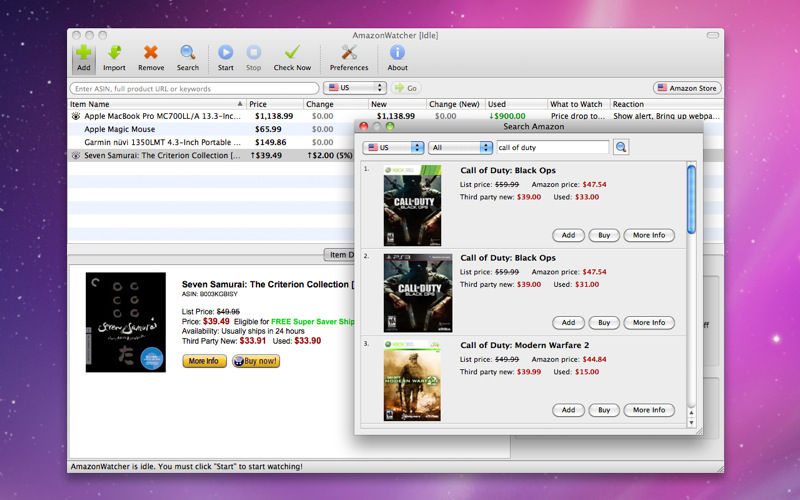Click the Add toolbar icon
Viewport: 800px width, 500px height.
click(83, 52)
